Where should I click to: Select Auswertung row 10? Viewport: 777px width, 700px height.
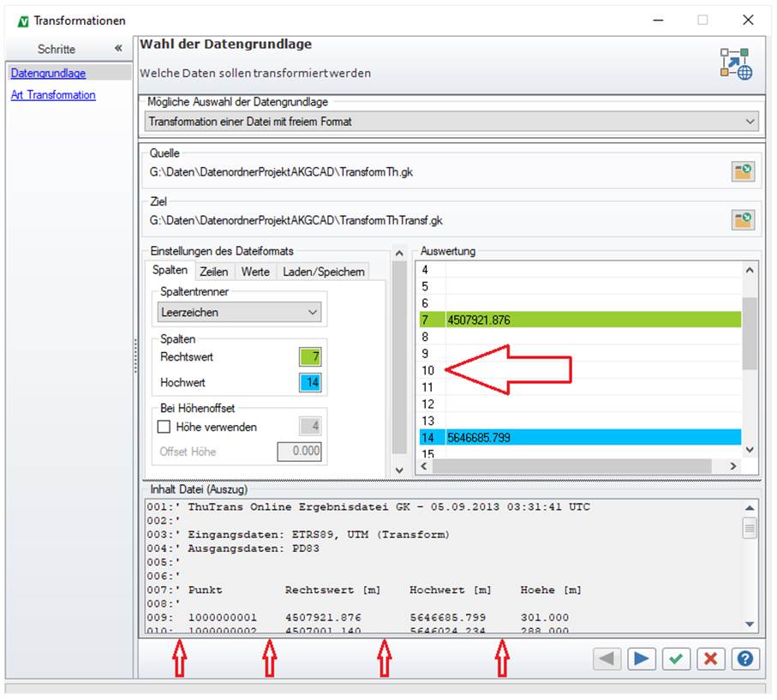(580, 370)
